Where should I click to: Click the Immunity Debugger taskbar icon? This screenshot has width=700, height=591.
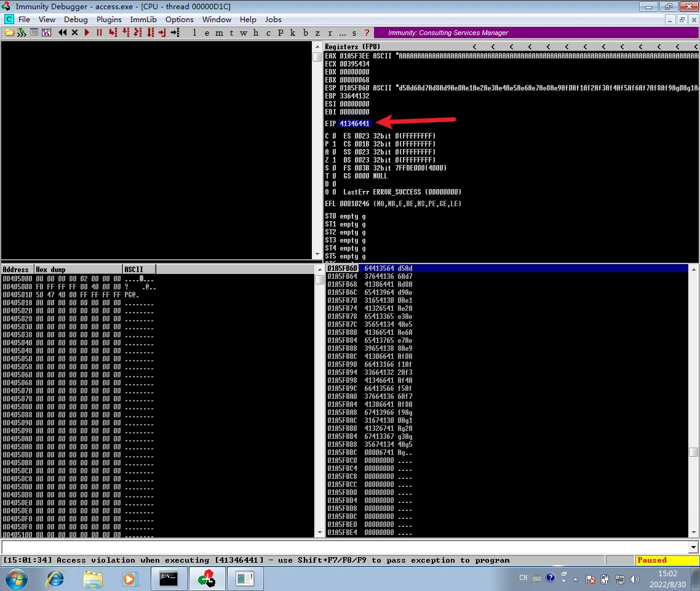(x=207, y=579)
